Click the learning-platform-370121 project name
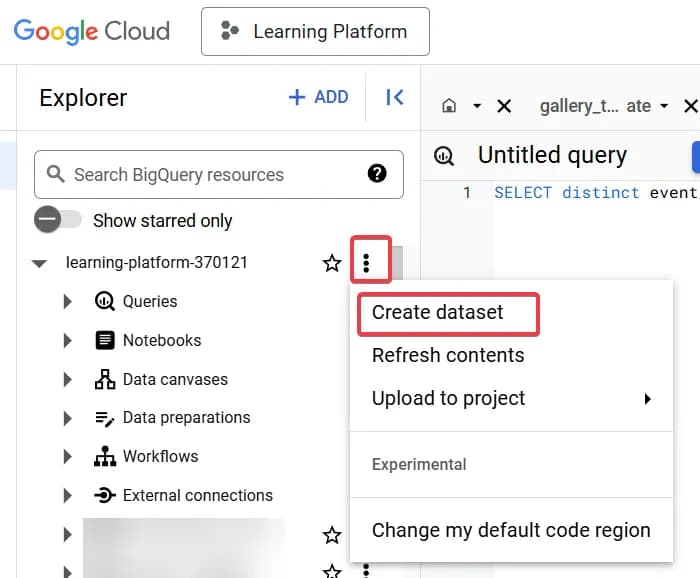Screen dimensions: 700x578 tap(157, 262)
